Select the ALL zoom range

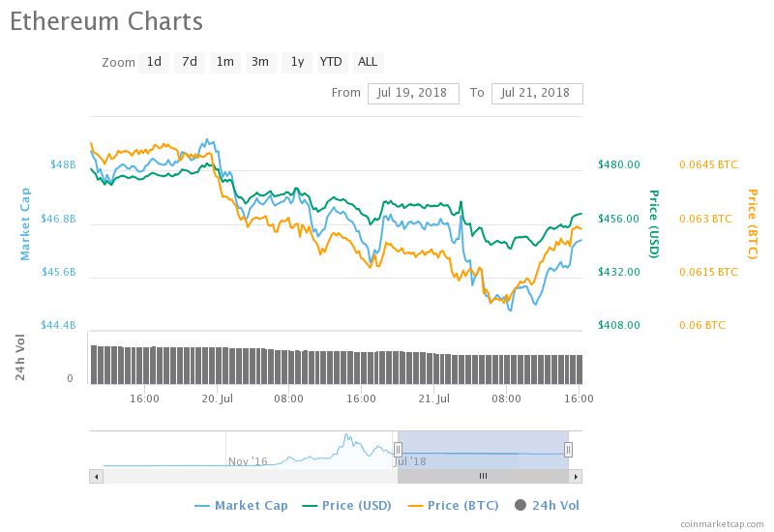point(368,62)
